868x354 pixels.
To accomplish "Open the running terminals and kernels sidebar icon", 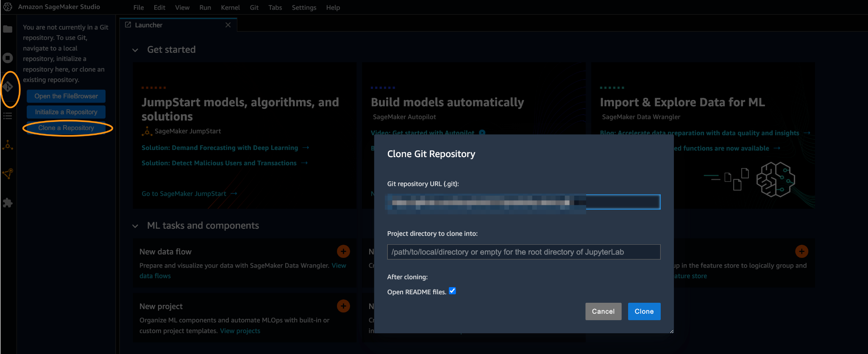I will point(8,58).
